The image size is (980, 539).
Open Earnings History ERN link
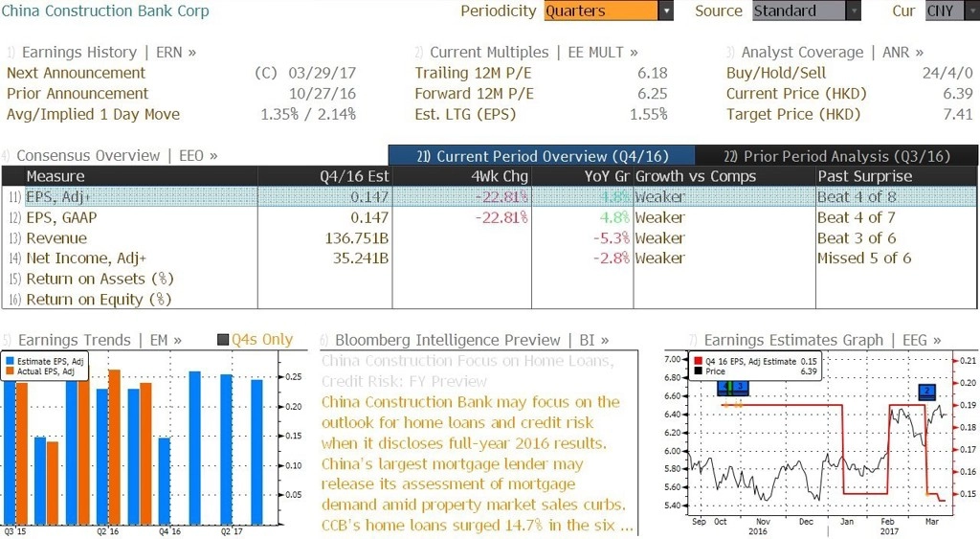101,53
